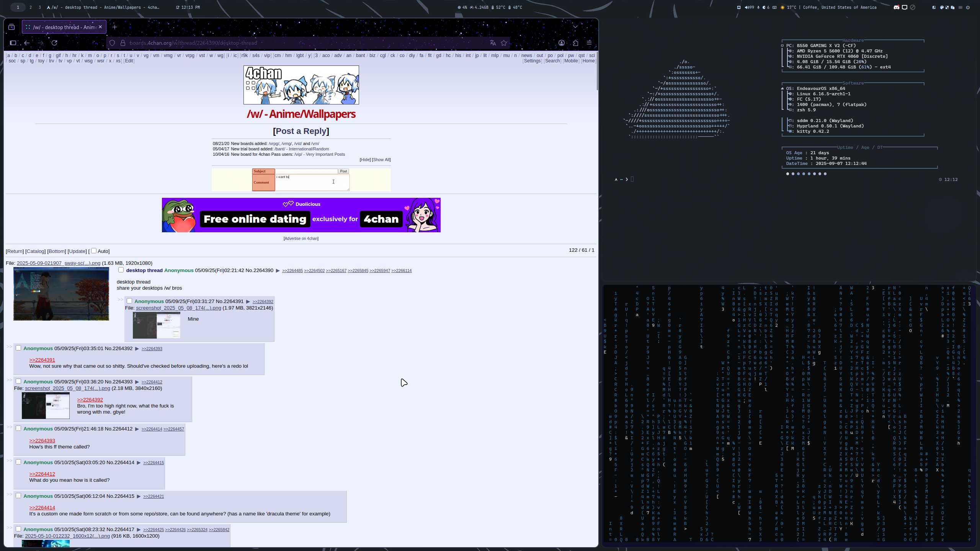Toggle the Firefox sidebar icon
980x551 pixels.
point(13,43)
